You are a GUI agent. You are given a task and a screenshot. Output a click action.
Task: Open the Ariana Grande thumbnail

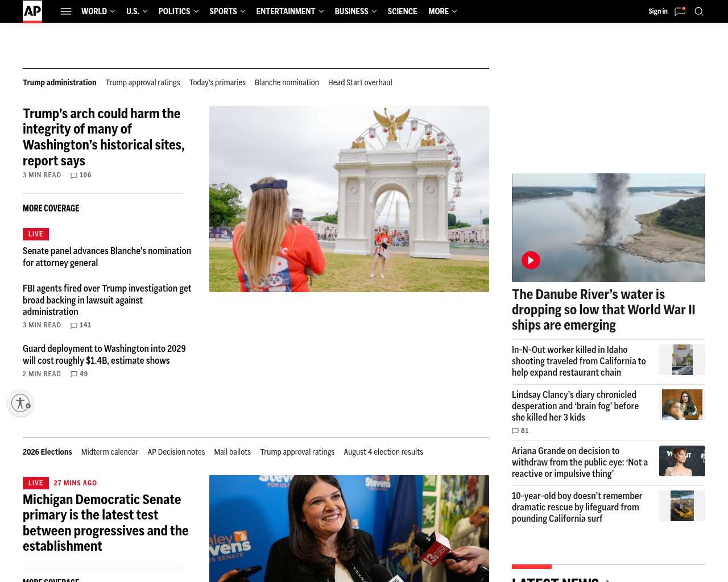[682, 461]
